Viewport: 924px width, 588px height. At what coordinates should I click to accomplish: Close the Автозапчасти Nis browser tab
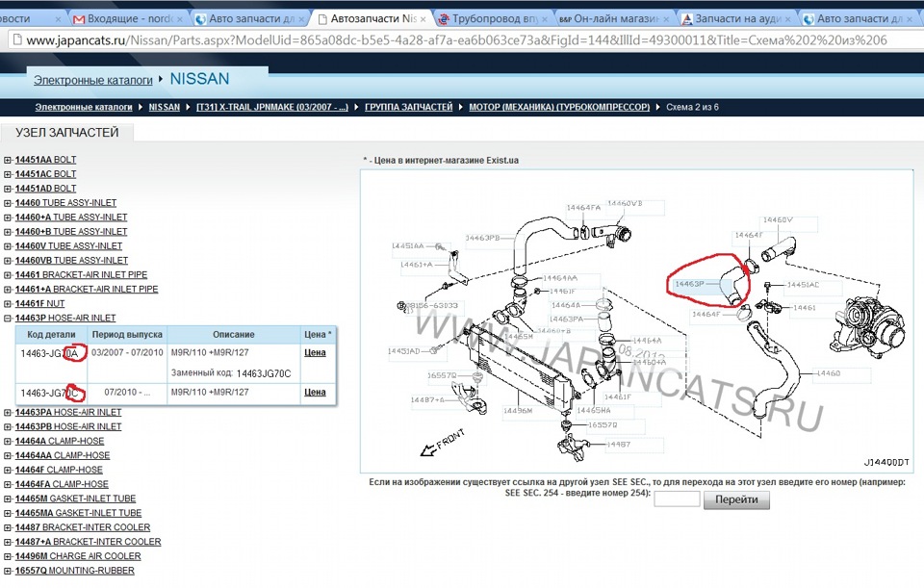[x=423, y=19]
